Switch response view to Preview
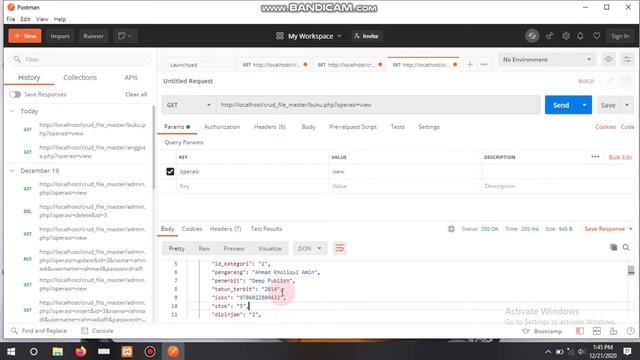Image resolution: width=640 pixels, height=360 pixels. (x=234, y=248)
